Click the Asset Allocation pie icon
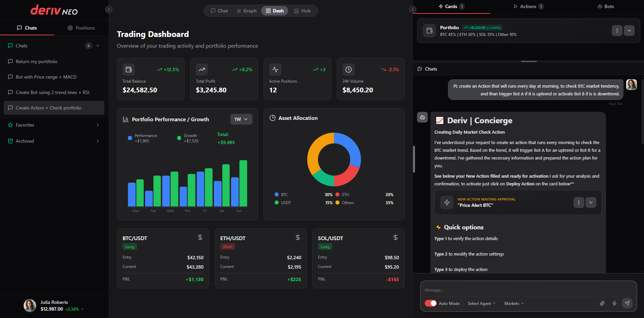This screenshot has width=644, height=318. pyautogui.click(x=273, y=118)
